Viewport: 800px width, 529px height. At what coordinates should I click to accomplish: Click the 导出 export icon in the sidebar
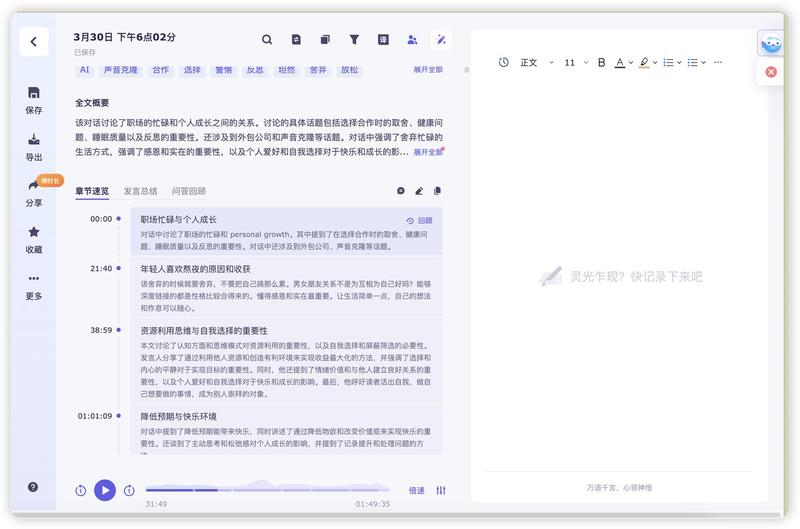pos(34,139)
